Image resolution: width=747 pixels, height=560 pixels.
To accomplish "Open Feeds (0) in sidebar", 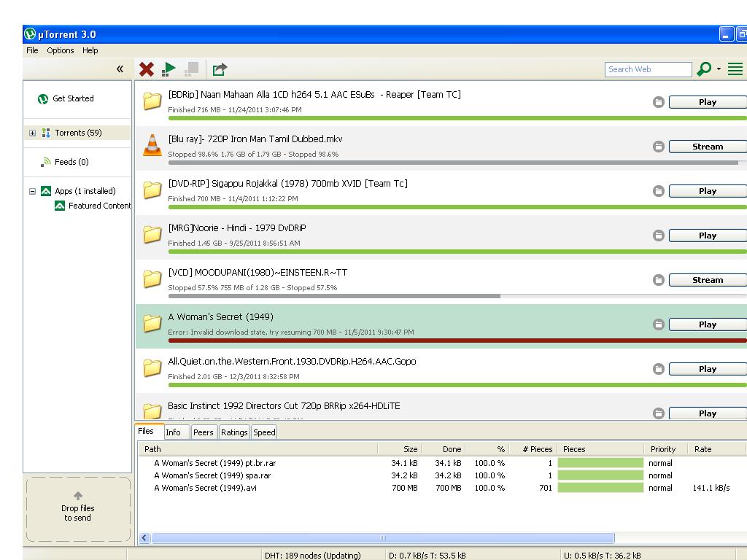I will 71,162.
